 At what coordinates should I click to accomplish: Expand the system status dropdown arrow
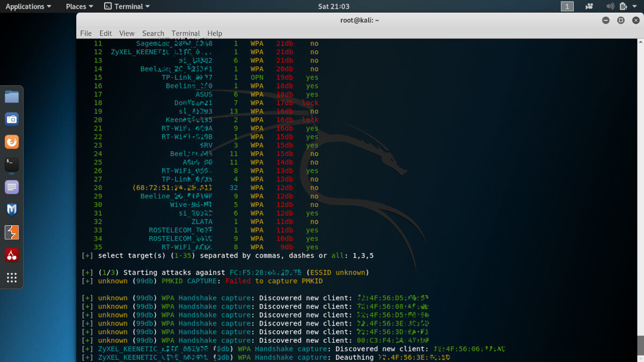point(633,6)
